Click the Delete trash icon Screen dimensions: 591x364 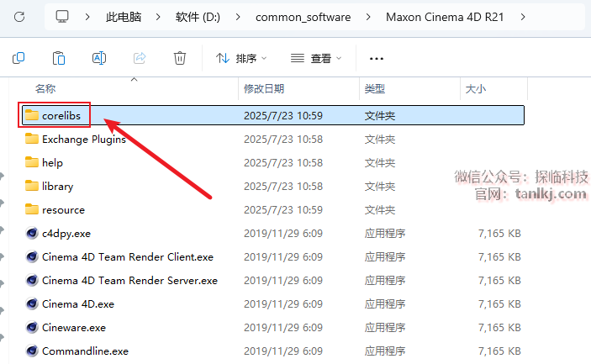[180, 58]
